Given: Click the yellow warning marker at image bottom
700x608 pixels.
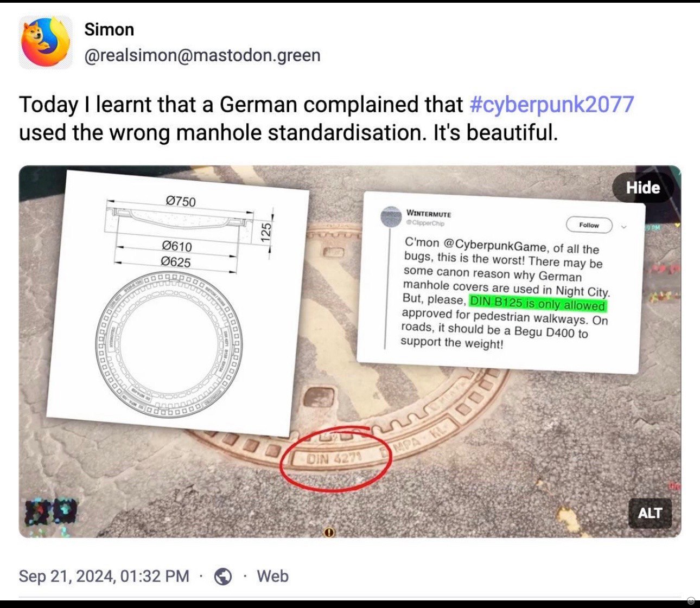Looking at the screenshot, I should 329,532.
